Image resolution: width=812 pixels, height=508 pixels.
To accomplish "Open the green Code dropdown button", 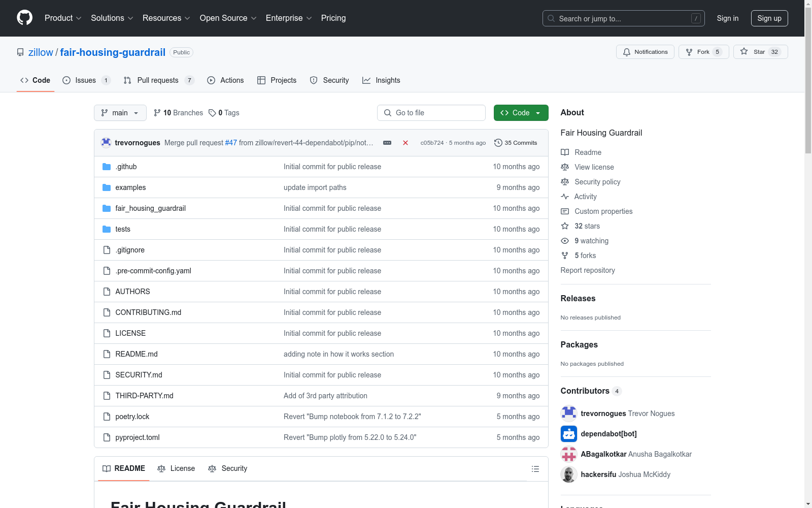I will pos(521,113).
